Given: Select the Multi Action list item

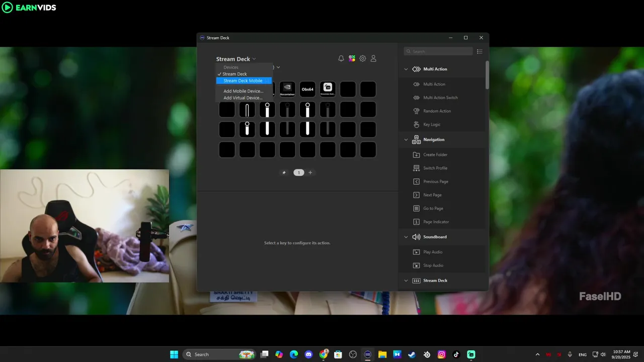Looking at the screenshot, I should click(434, 84).
